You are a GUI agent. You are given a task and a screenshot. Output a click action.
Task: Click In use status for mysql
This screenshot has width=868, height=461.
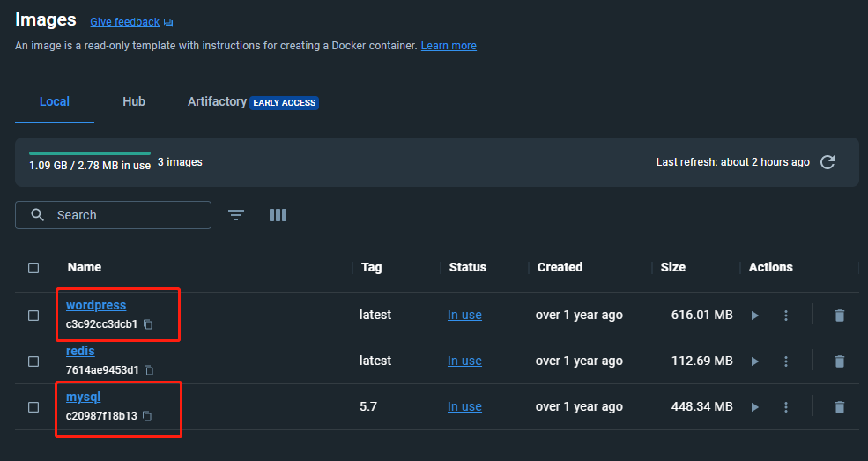point(464,406)
